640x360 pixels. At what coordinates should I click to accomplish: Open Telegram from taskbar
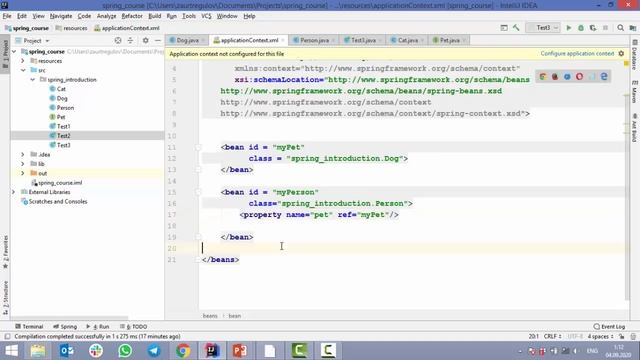click(x=154, y=351)
